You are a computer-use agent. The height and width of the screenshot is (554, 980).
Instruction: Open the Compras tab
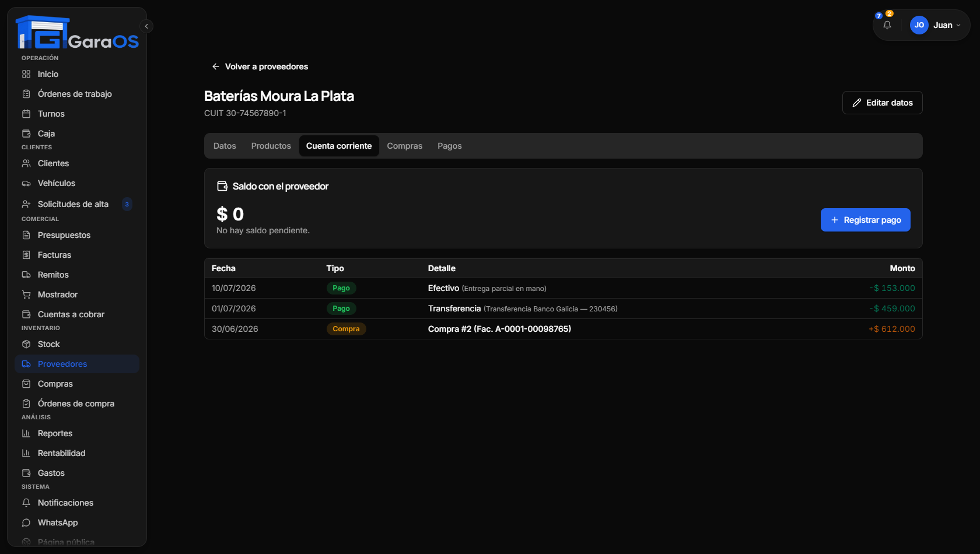click(405, 146)
